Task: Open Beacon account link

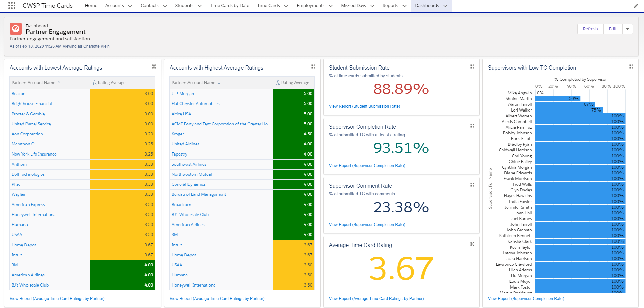Action: pos(18,94)
